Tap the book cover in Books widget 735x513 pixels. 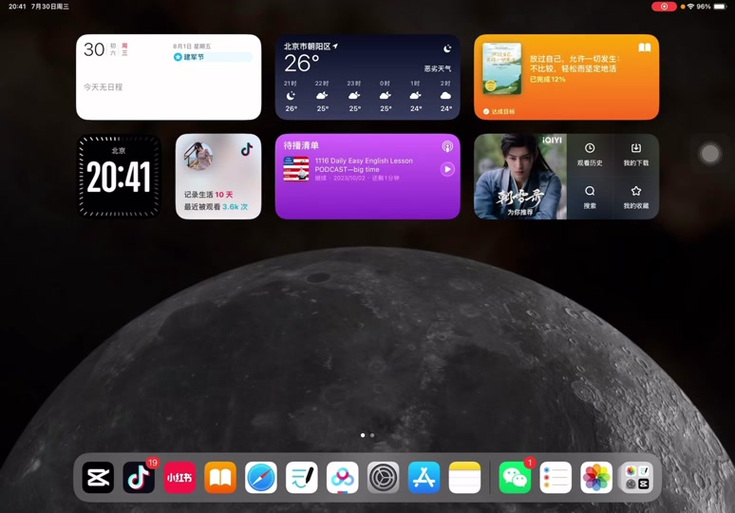[502, 68]
